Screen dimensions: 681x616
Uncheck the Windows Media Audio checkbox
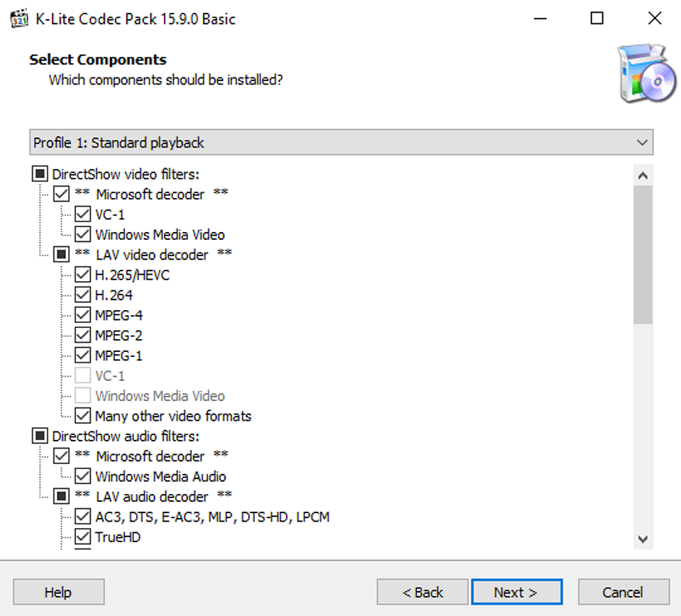(x=82, y=476)
